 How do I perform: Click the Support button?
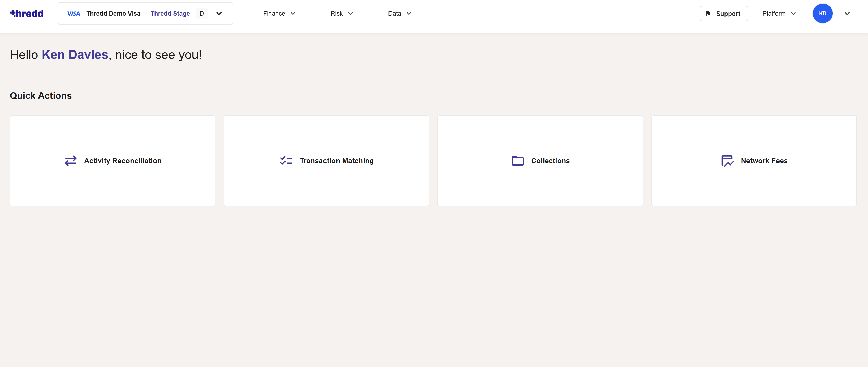(x=723, y=14)
